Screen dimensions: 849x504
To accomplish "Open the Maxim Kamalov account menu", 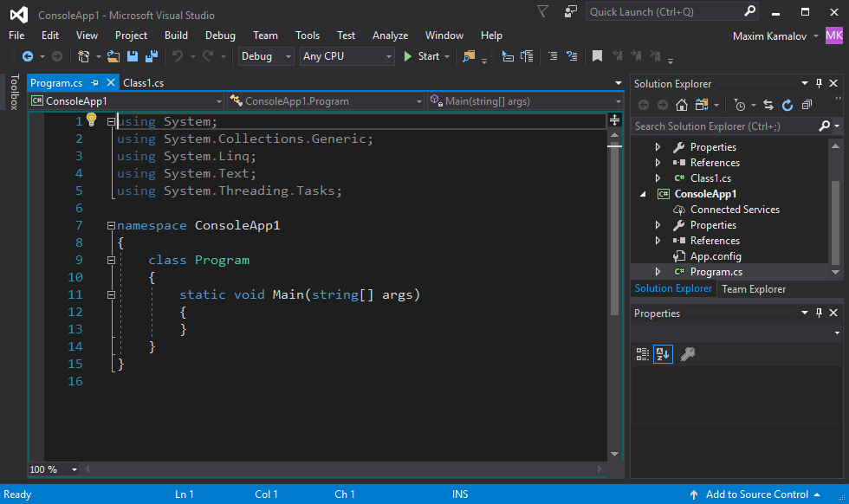I will click(775, 36).
